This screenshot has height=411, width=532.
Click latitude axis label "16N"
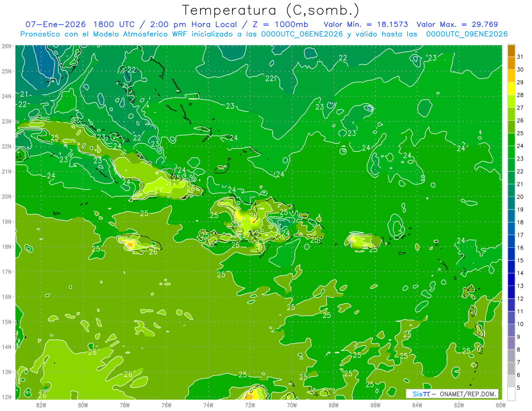tap(6, 297)
